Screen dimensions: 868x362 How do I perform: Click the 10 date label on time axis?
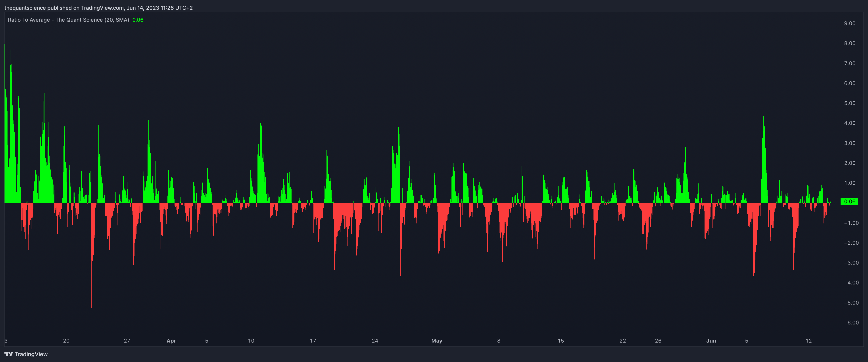point(251,341)
